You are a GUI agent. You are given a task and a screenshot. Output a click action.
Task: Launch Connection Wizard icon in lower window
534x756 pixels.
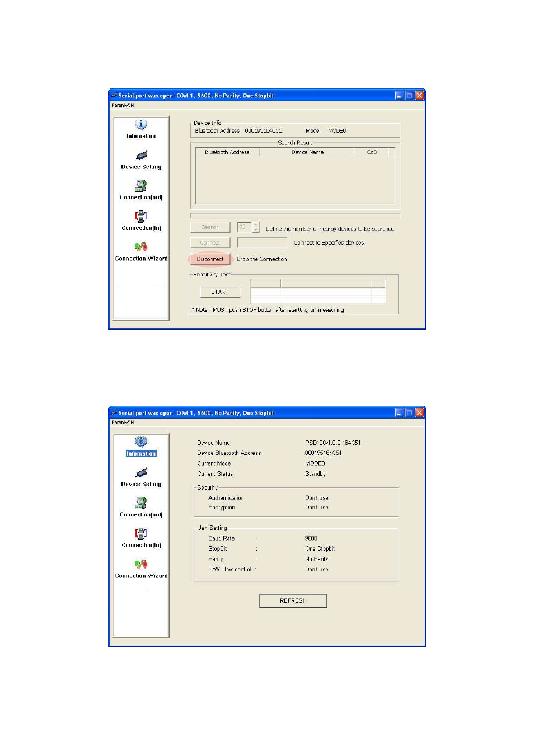(141, 564)
